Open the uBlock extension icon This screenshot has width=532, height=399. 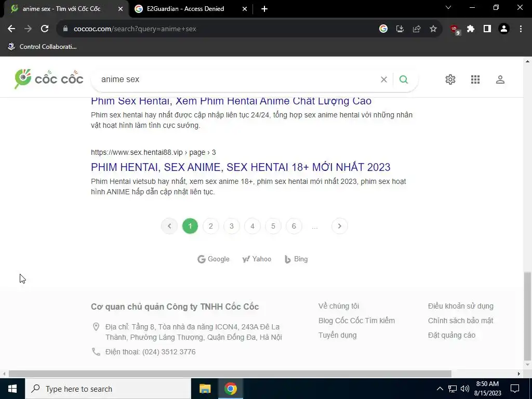click(455, 30)
